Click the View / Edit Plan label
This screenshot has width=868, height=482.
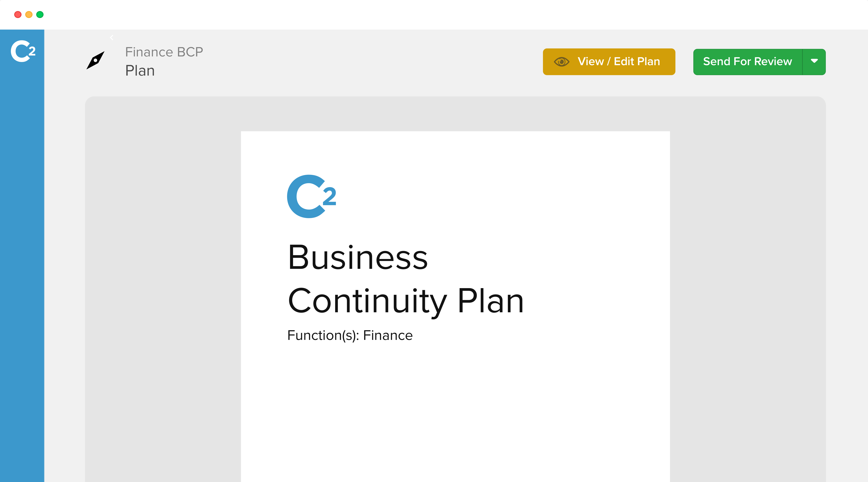pyautogui.click(x=619, y=62)
